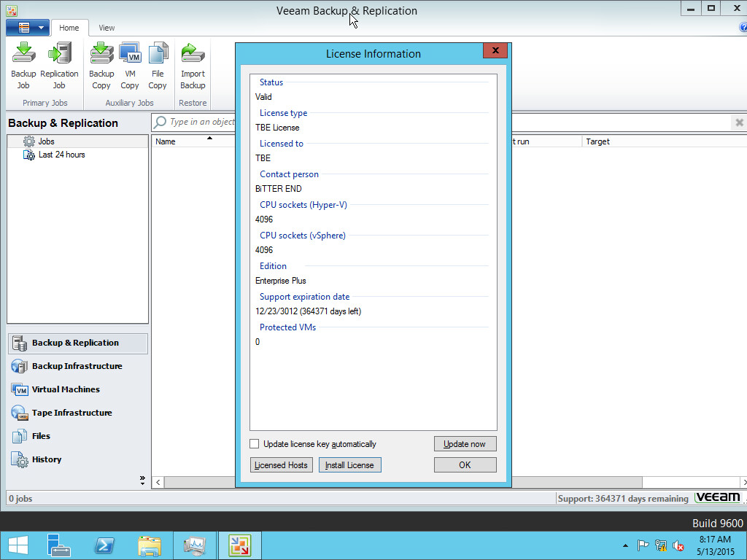Screen dimensions: 747x560
Task: Focus the object name search field
Action: [x=203, y=122]
